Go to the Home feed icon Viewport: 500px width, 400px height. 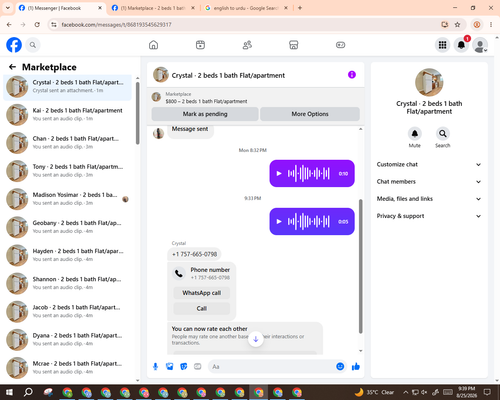pyautogui.click(x=153, y=45)
